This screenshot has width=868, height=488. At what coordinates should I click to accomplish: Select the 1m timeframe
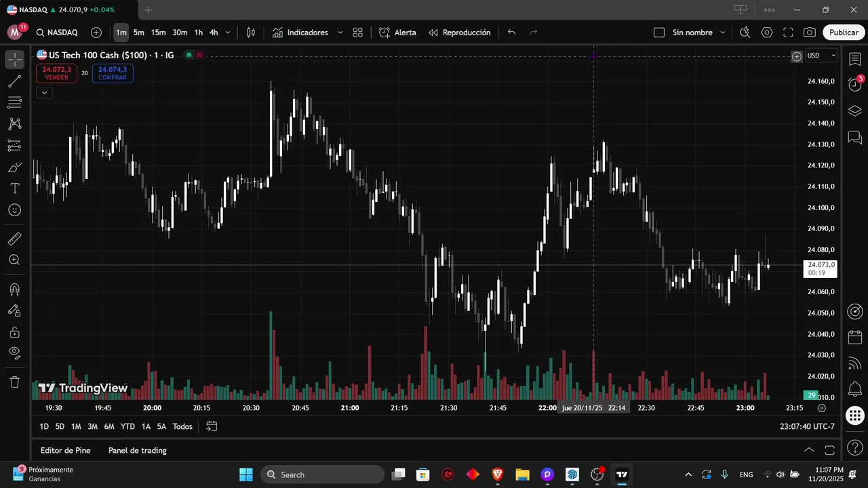121,33
